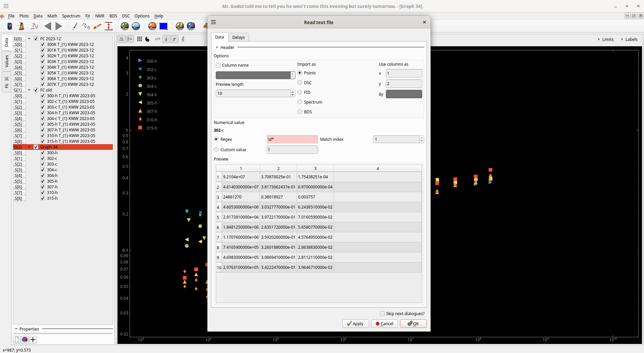Click the TARDIS icon in the toolbar
644x353 pixels.
coord(10,26)
